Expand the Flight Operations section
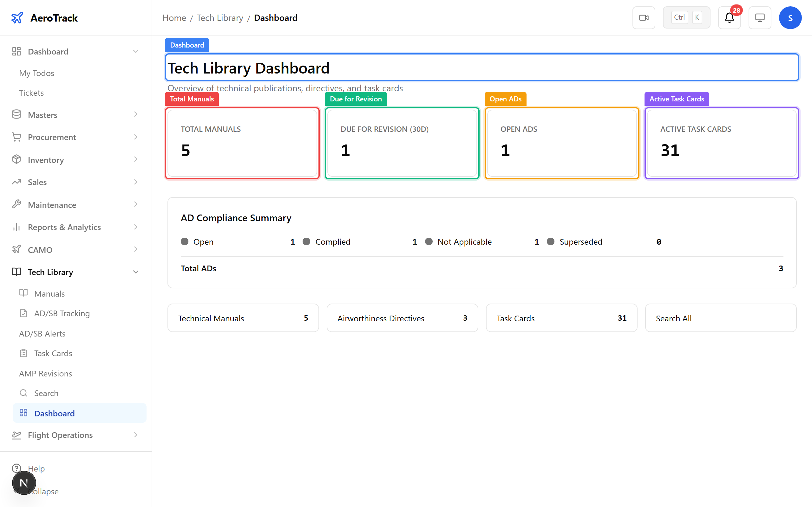Viewport: 812px width, 507px height. tap(135, 435)
